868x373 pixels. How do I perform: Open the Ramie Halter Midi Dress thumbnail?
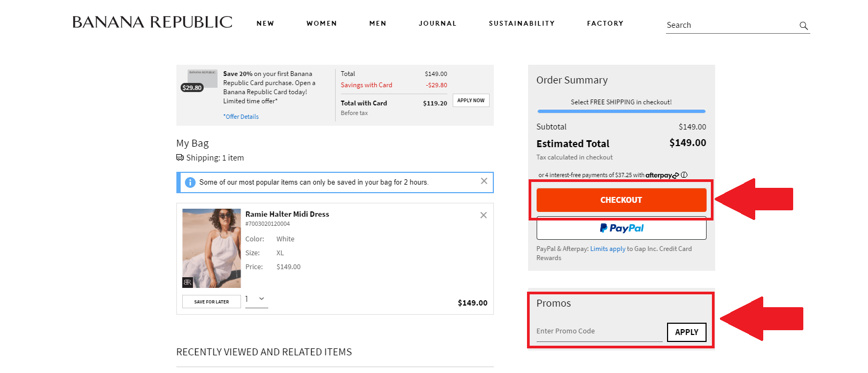pos(212,248)
